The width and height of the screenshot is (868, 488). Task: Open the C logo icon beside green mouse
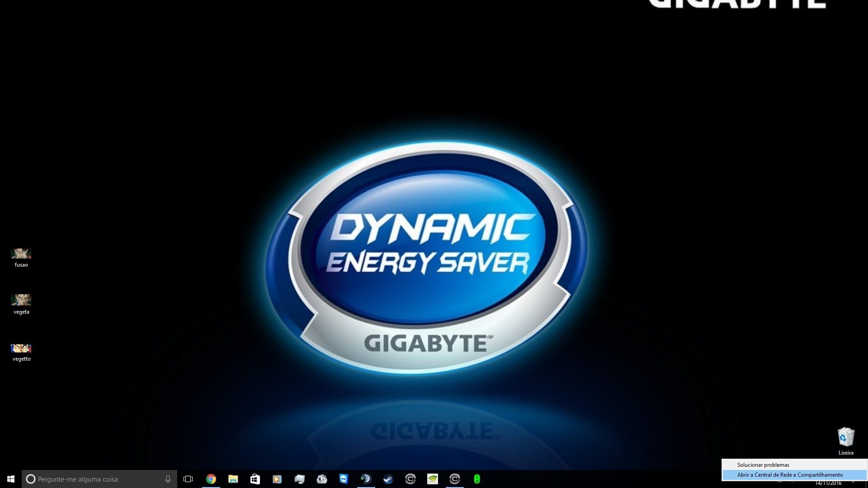pyautogui.click(x=454, y=479)
